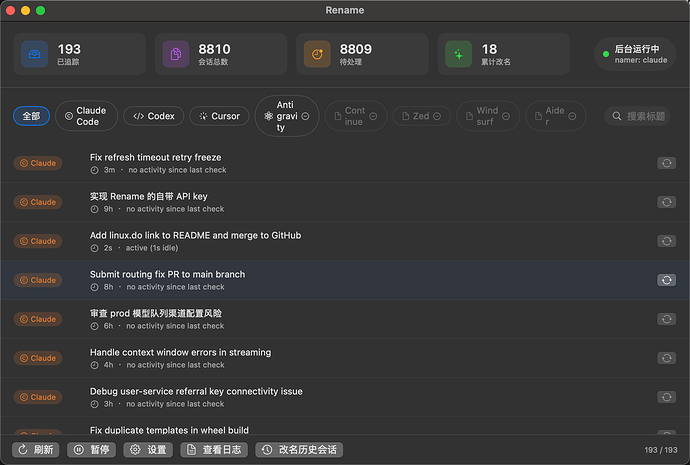This screenshot has width=690, height=465.
Task: Click the purple total sessions icon
Action: [x=176, y=54]
